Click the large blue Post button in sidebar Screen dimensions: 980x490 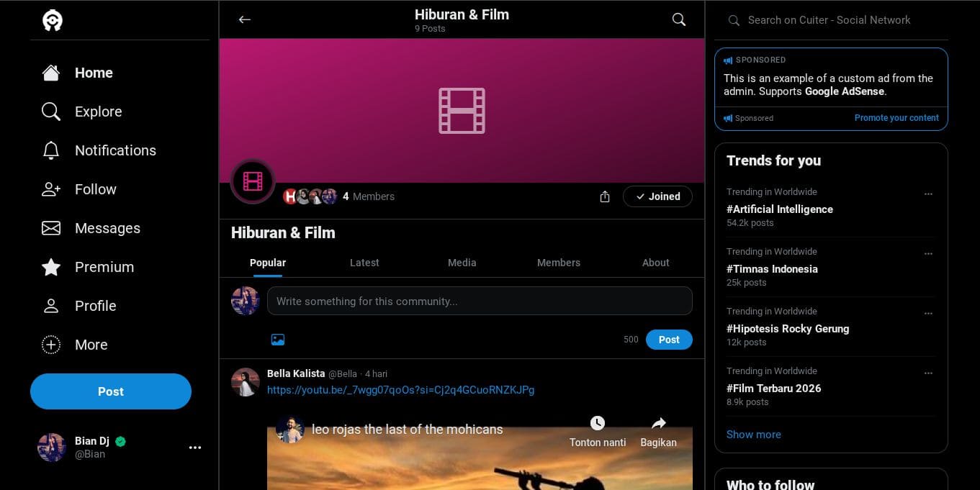(x=111, y=391)
